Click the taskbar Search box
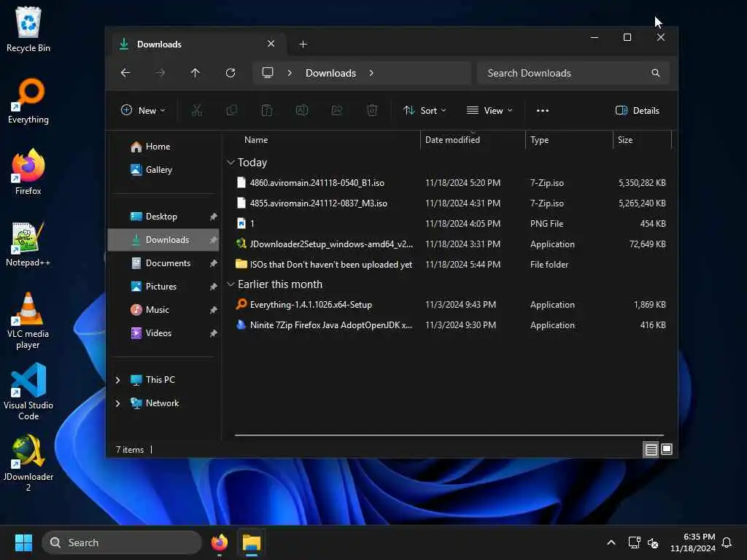This screenshot has height=560, width=747. coord(122,542)
